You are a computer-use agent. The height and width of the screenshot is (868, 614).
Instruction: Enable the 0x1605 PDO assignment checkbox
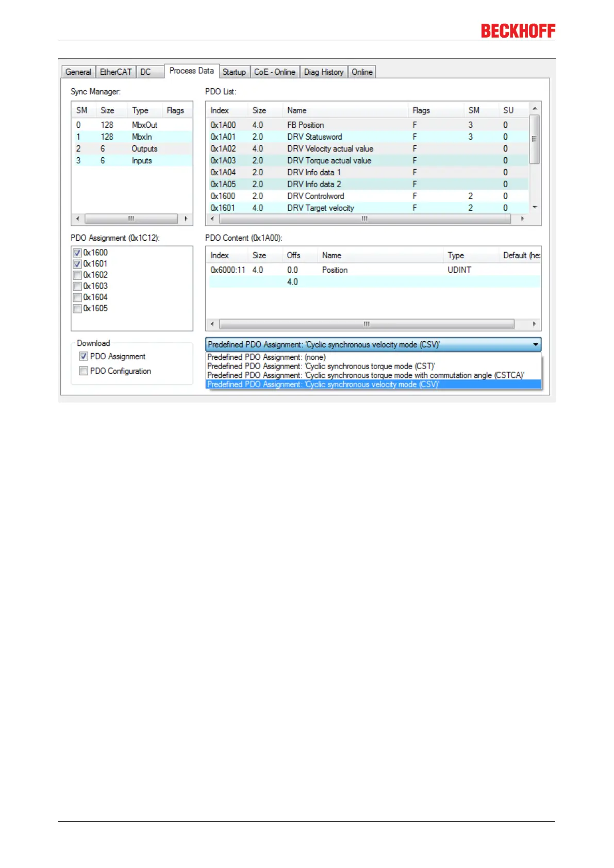[x=77, y=309]
